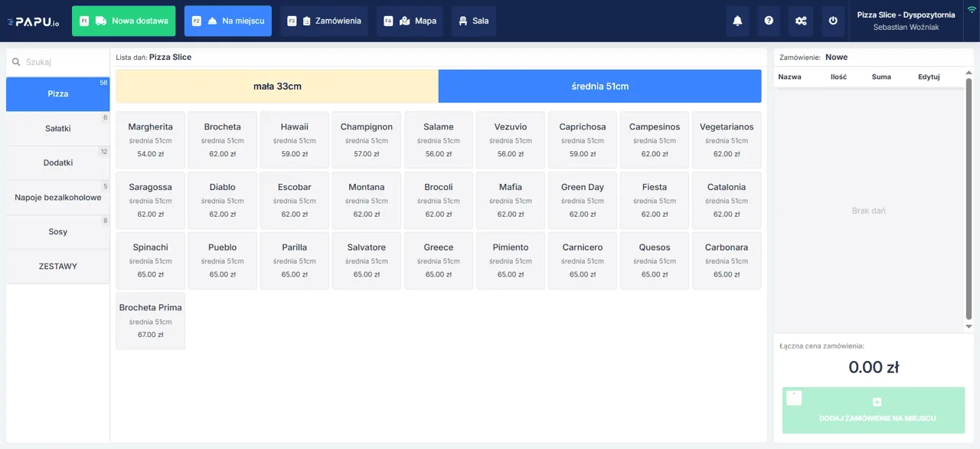Select the Napoje bezalkoholowe category

(58, 198)
